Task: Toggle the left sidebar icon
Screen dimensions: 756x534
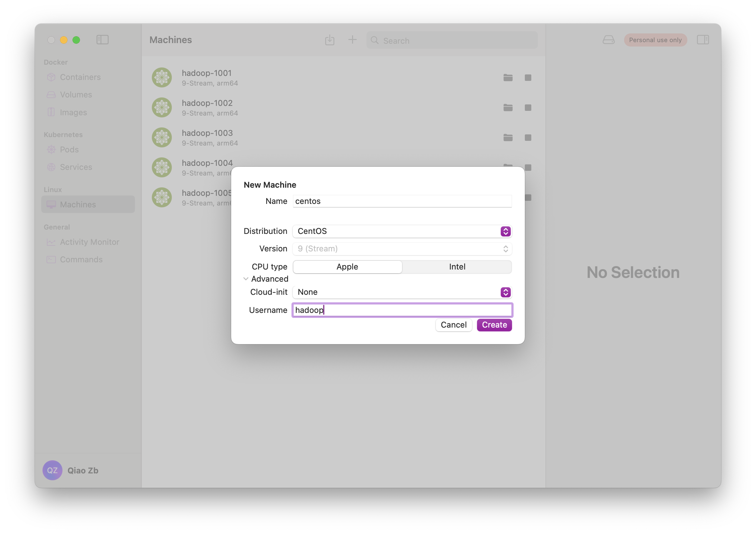Action: pos(102,40)
